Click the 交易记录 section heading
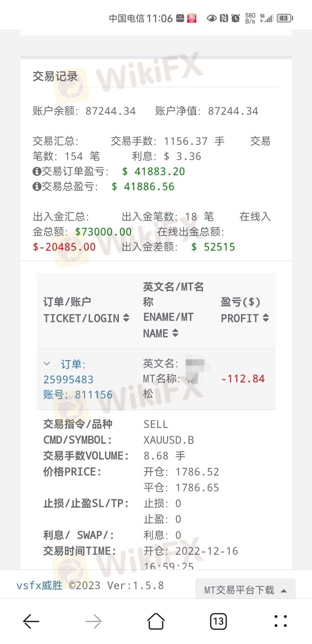The image size is (312, 644). (55, 77)
